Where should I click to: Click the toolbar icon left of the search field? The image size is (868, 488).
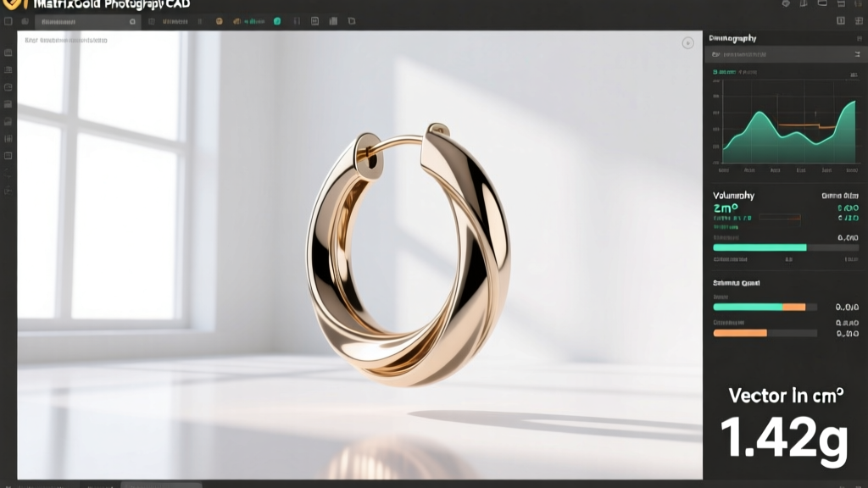point(25,21)
